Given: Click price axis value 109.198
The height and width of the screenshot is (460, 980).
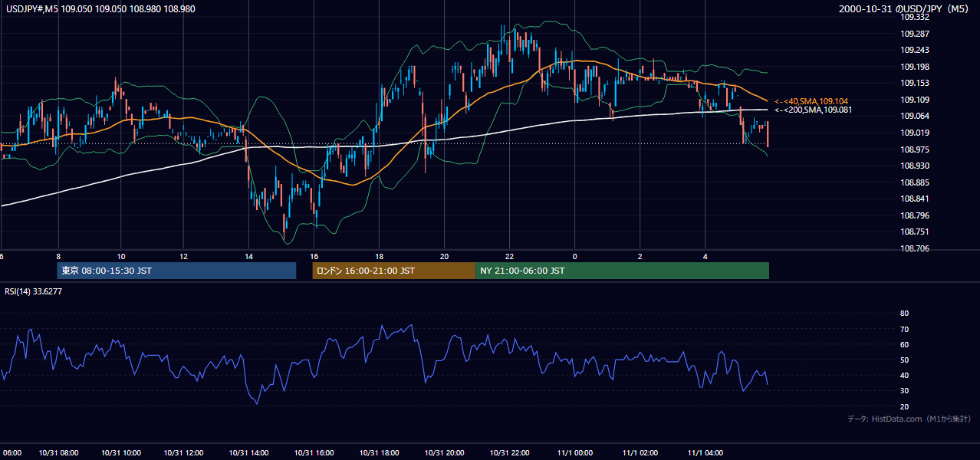Looking at the screenshot, I should 915,67.
